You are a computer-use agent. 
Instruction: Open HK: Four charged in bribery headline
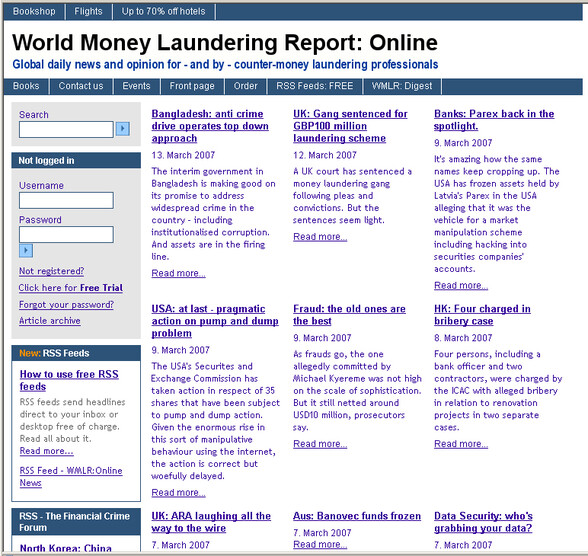click(482, 315)
